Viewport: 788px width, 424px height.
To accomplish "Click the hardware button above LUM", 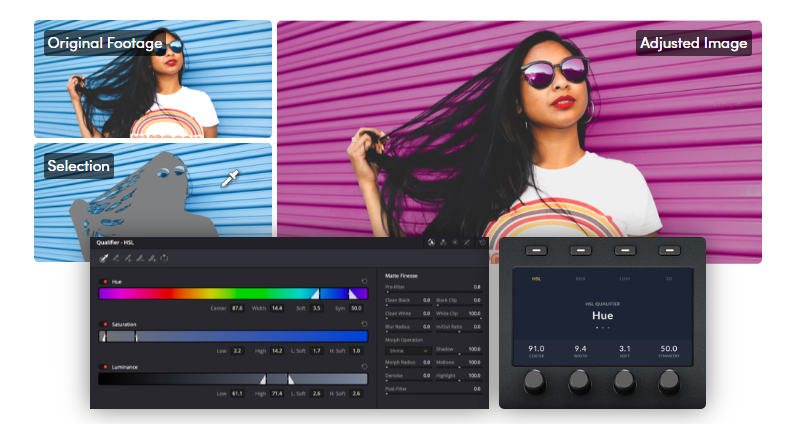I will pyautogui.click(x=625, y=250).
